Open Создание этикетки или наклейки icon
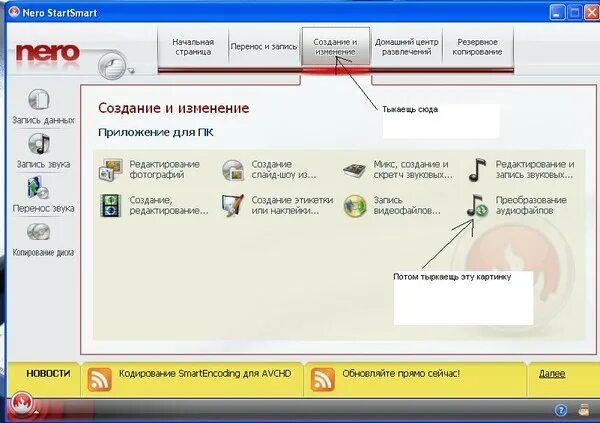The width and height of the screenshot is (600, 423). click(x=232, y=206)
